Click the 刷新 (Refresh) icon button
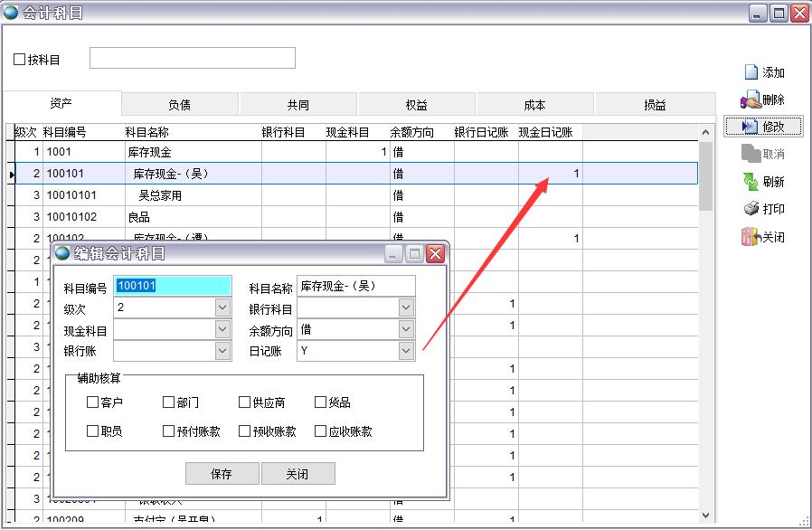 pyautogui.click(x=751, y=182)
